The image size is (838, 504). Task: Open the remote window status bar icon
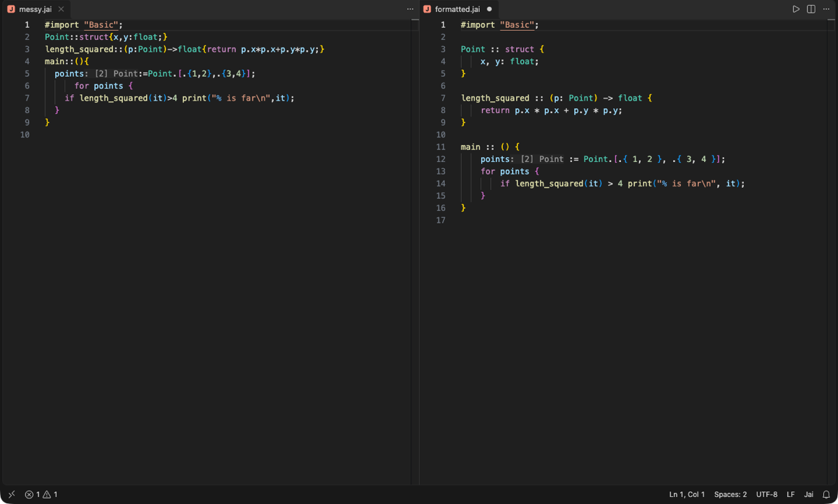11,494
